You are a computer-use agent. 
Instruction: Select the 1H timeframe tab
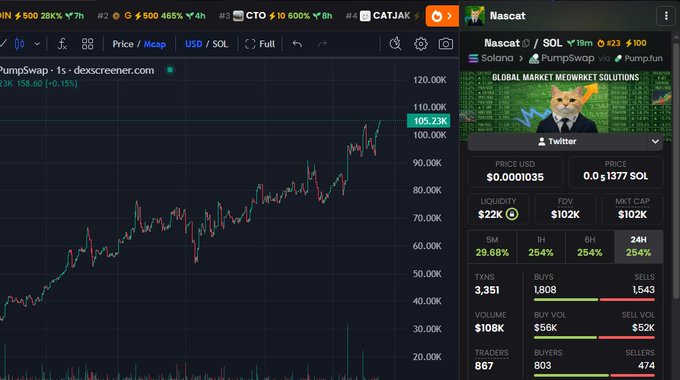tap(541, 246)
